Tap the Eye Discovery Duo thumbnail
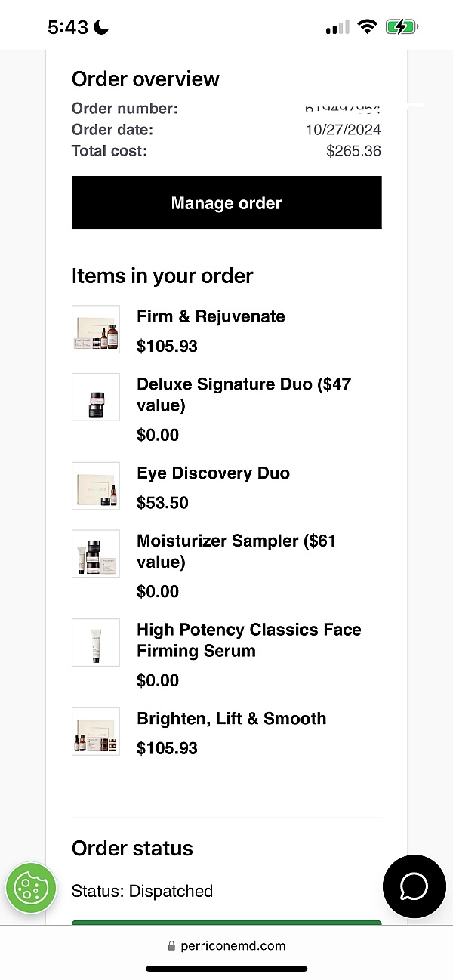Image resolution: width=453 pixels, height=980 pixels. (96, 486)
